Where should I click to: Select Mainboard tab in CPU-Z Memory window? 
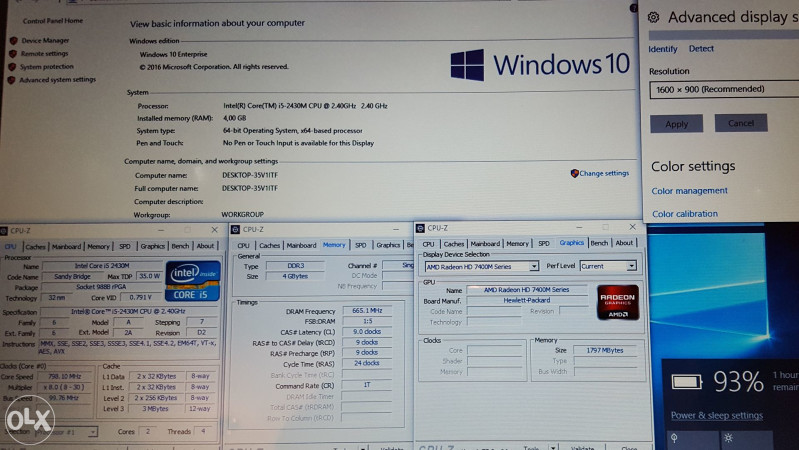point(301,246)
